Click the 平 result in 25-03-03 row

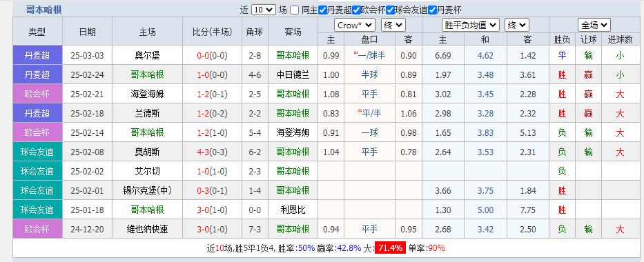562,55
